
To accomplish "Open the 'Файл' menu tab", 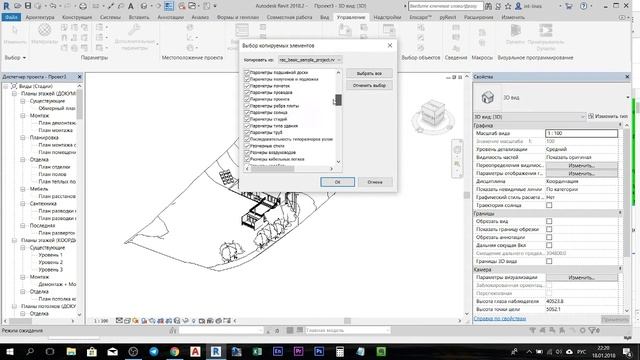I will tap(11, 17).
